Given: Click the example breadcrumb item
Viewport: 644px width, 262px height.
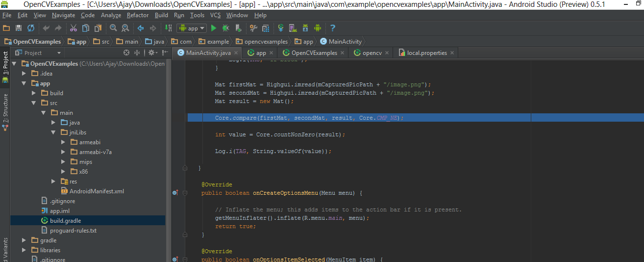Looking at the screenshot, I should 214,42.
